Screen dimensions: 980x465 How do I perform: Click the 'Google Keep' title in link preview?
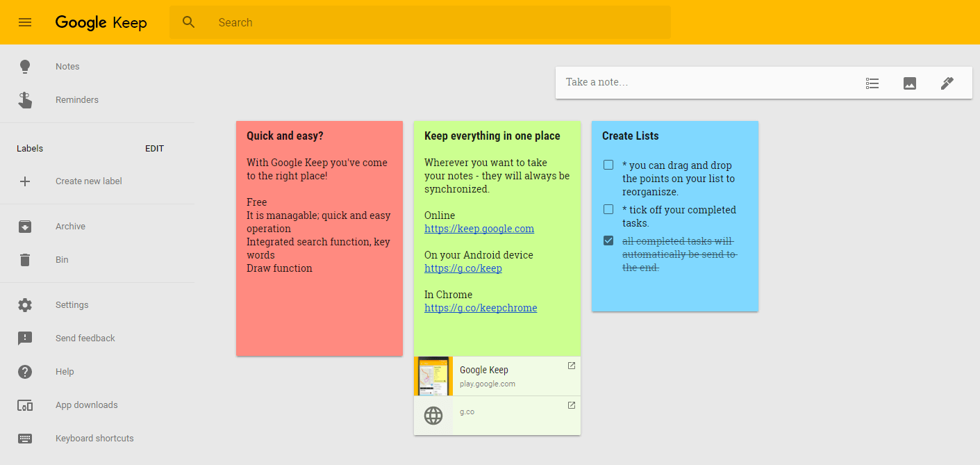[x=484, y=370]
